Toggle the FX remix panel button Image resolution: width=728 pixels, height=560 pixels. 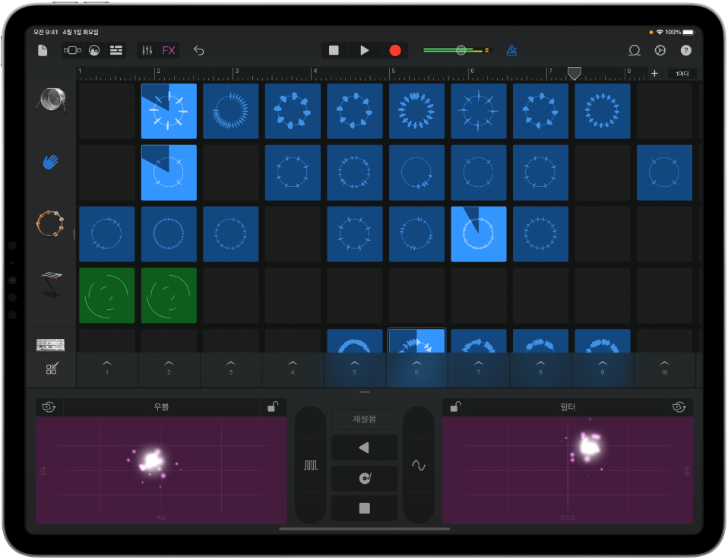(x=169, y=50)
